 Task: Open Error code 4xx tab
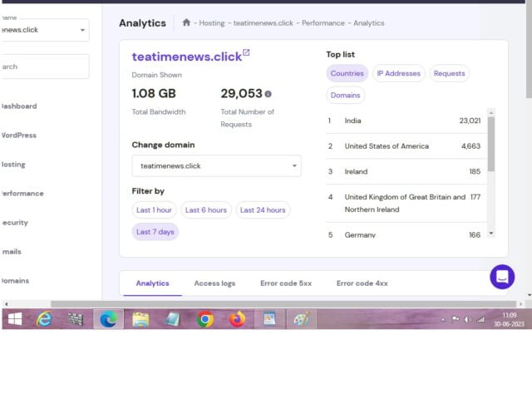[x=362, y=283]
